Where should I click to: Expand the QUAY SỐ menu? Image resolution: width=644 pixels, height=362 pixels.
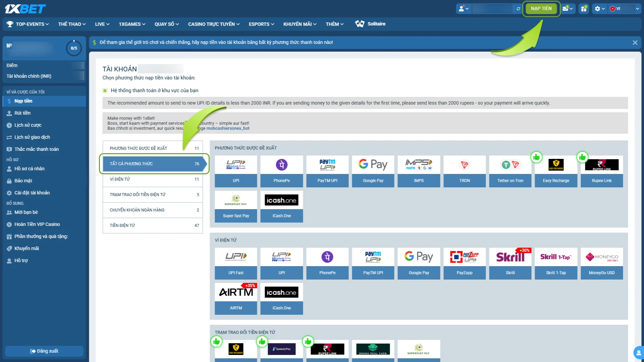pyautogui.click(x=167, y=24)
